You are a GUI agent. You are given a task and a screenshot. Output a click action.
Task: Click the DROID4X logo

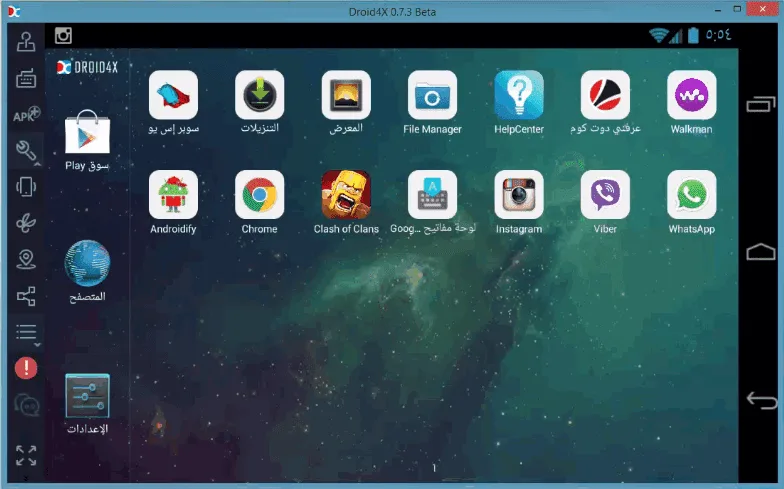[87, 67]
